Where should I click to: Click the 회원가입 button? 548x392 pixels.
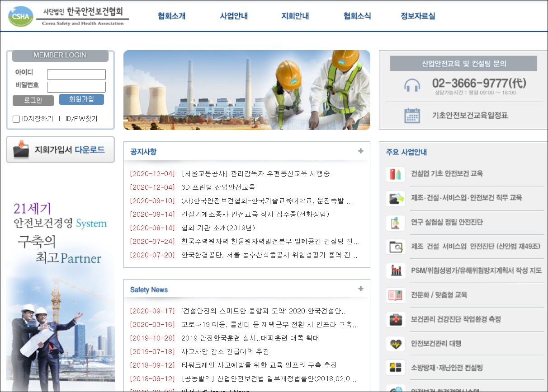(81, 99)
